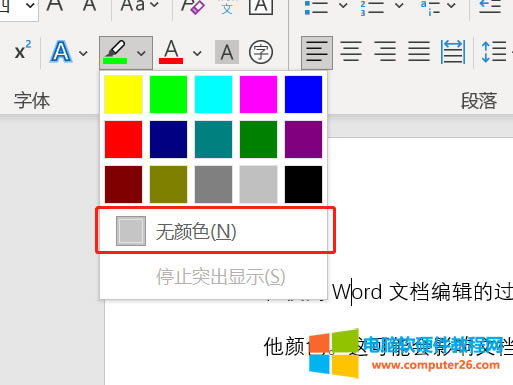Image resolution: width=513 pixels, height=385 pixels.
Task: Toggle character shading gray A icon
Action: point(227,52)
